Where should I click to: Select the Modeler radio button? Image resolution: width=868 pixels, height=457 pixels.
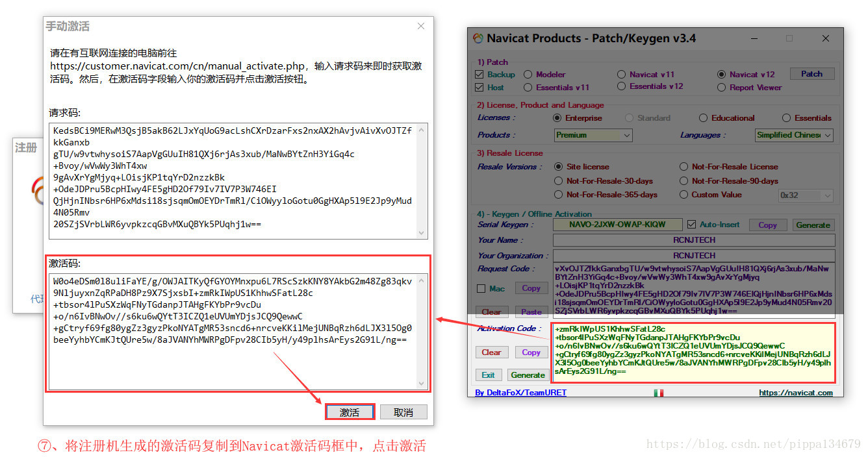528,75
